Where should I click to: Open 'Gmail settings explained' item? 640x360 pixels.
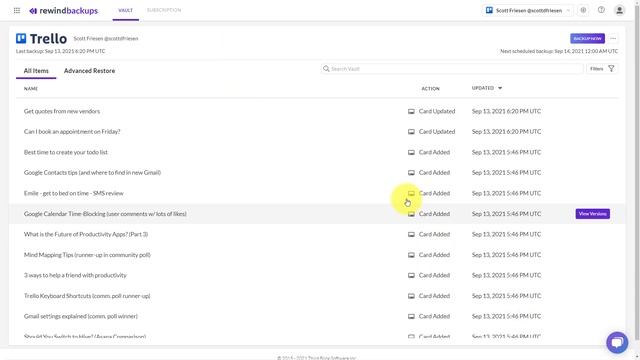pyautogui.click(x=81, y=316)
